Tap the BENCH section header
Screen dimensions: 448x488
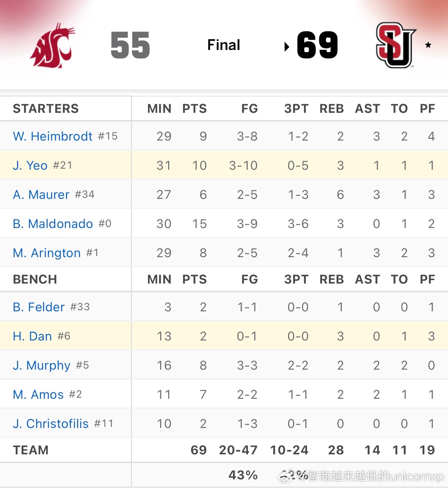35,279
